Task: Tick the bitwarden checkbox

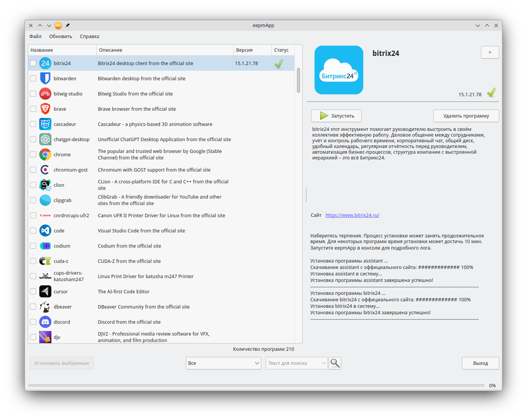Action: (33, 78)
